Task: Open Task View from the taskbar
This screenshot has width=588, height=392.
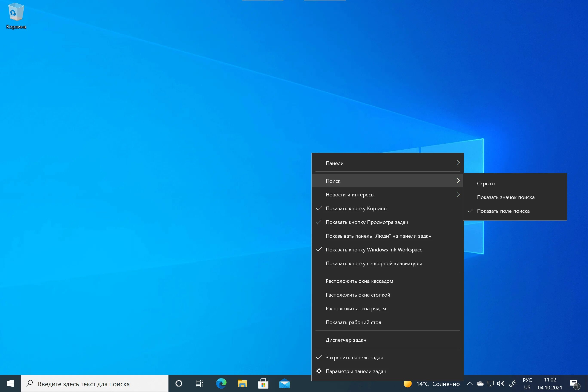Action: coord(199,383)
